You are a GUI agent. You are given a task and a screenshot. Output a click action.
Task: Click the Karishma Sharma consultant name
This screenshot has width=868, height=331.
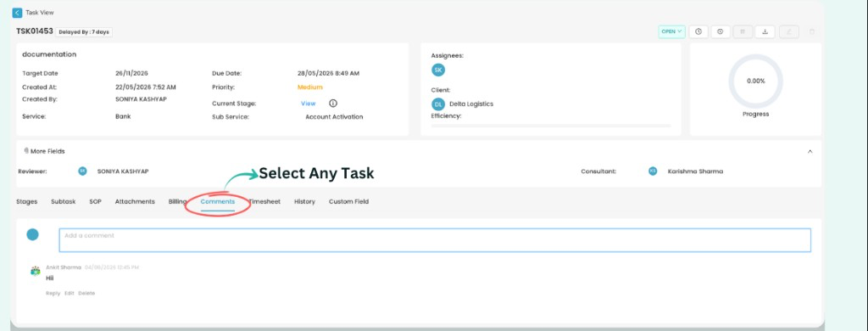click(x=695, y=171)
